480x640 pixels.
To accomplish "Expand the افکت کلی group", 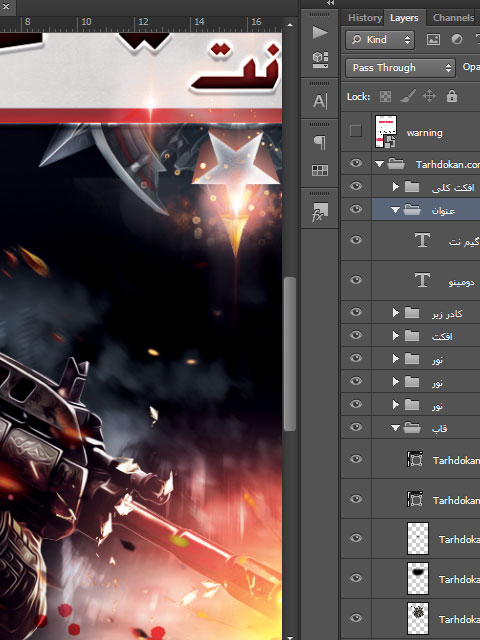I will tap(395, 187).
